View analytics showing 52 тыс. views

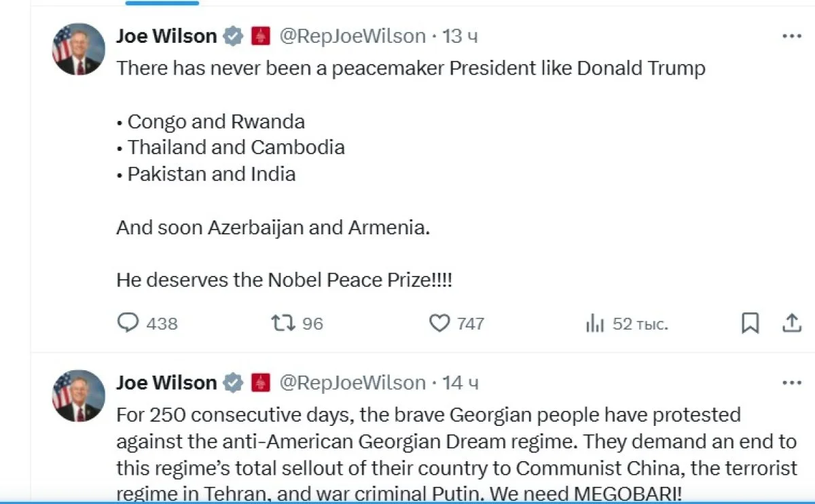click(x=595, y=324)
